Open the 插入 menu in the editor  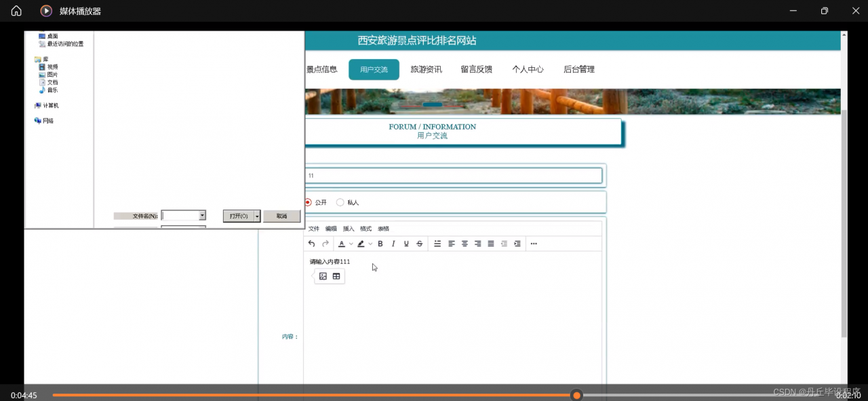[349, 229]
